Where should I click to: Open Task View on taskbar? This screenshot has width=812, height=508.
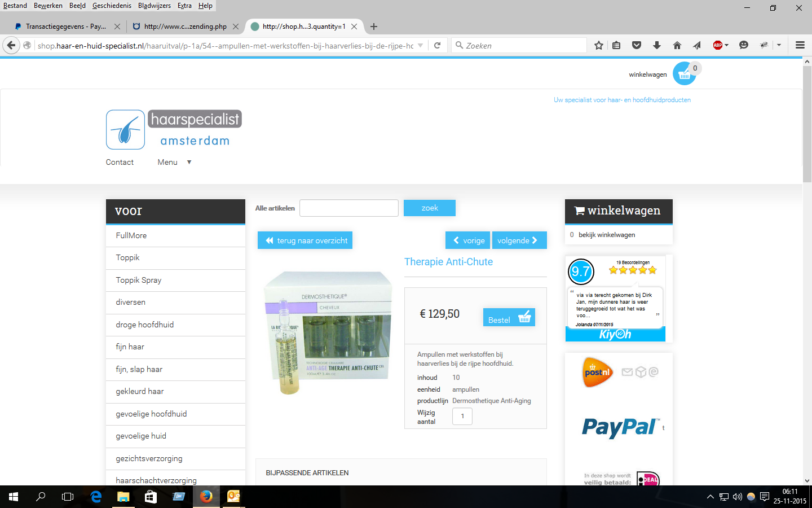[68, 497]
